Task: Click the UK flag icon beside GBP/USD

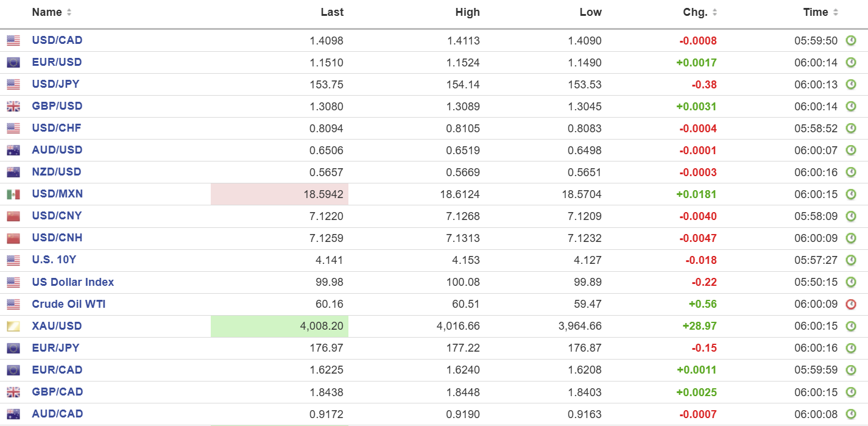Action: click(x=13, y=107)
